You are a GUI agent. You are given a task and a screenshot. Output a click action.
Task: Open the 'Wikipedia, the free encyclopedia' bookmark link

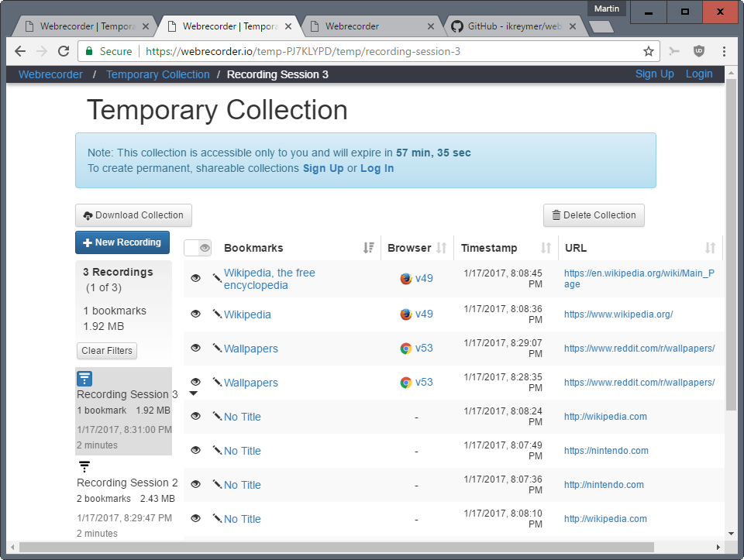270,279
